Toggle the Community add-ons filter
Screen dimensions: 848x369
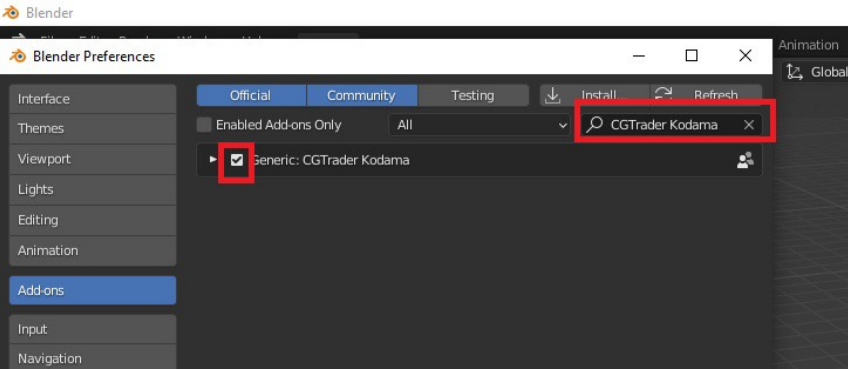pos(362,96)
